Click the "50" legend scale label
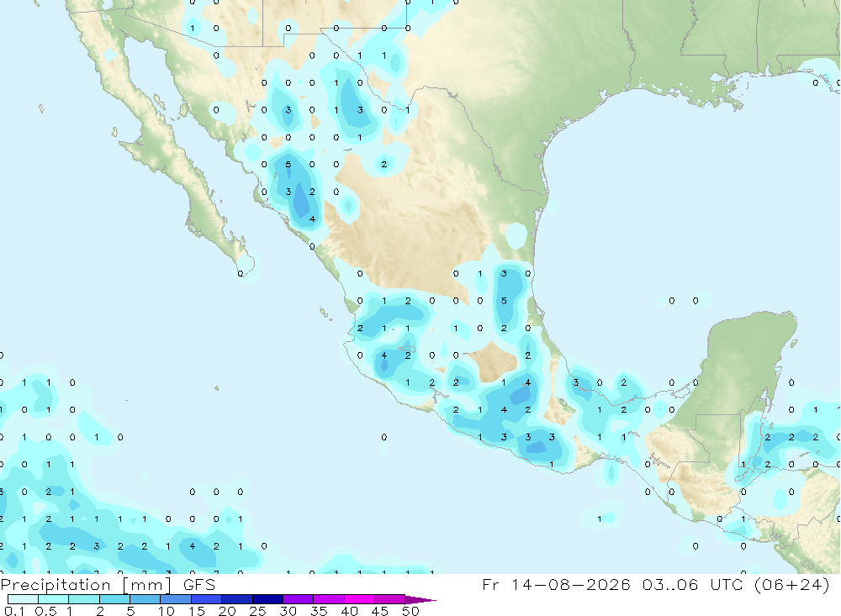This screenshot has width=841, height=616. click(411, 611)
